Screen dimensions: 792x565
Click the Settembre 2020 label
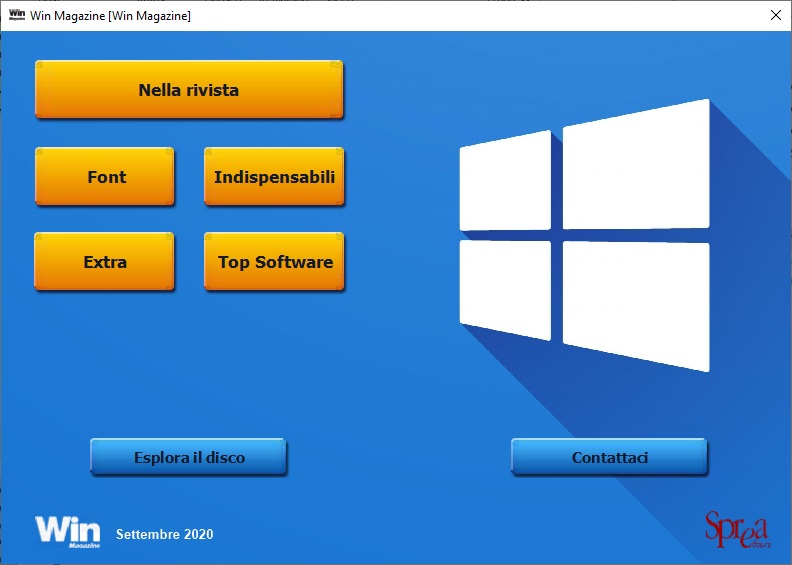tap(165, 534)
